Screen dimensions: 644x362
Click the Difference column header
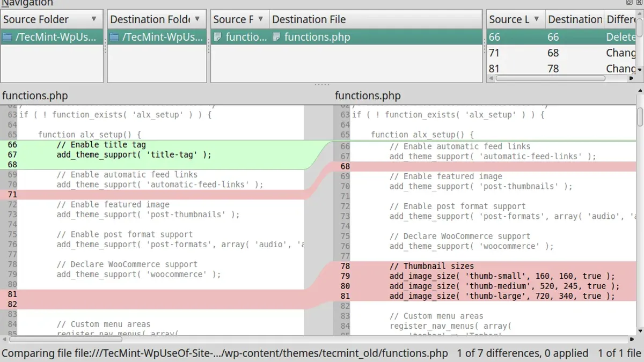(620, 19)
